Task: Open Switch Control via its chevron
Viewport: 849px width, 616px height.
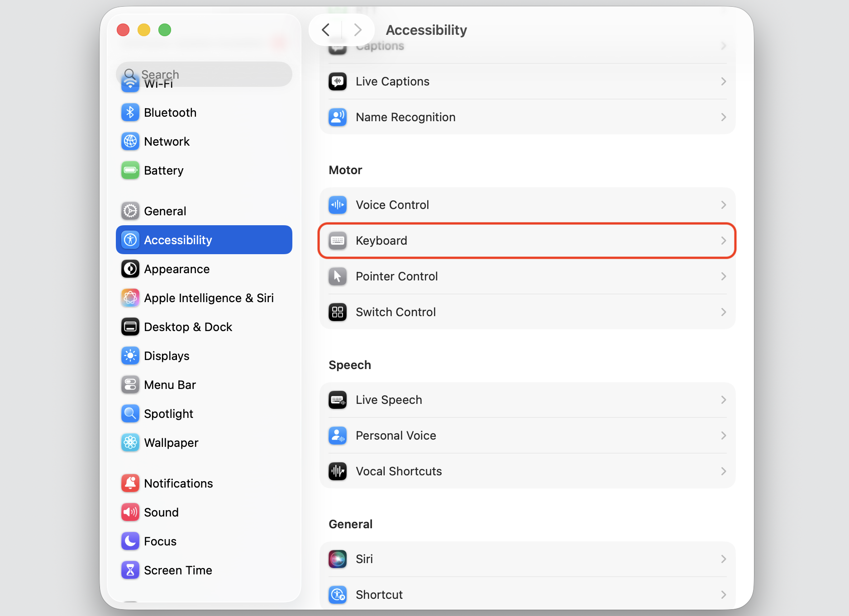Action: 724,312
